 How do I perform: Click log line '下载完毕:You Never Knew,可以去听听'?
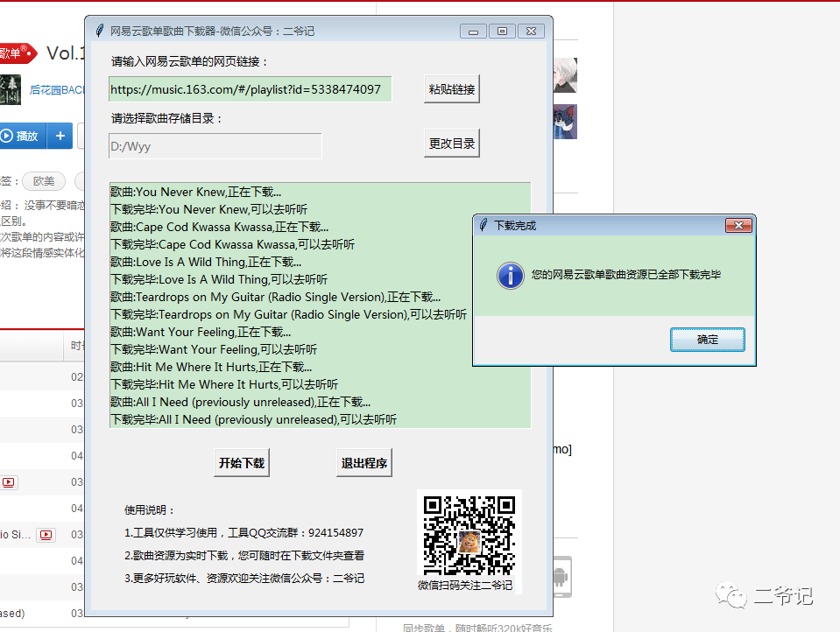coord(209,209)
